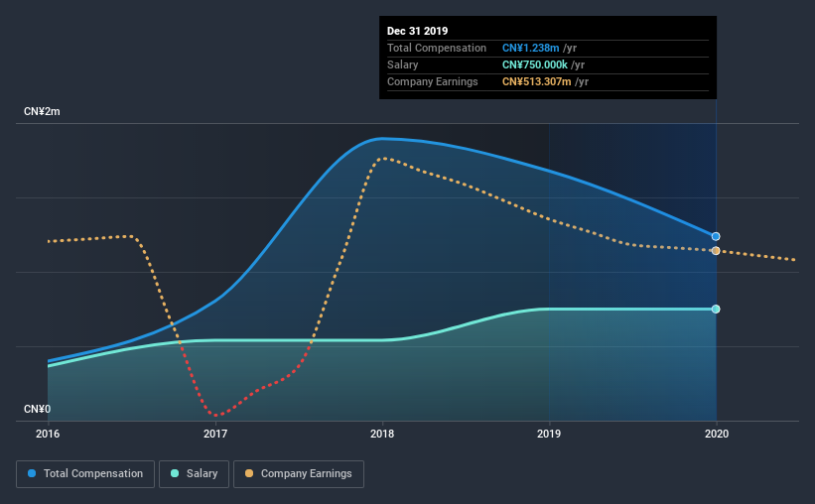The image size is (815, 504).
Task: Click the 2016 x-axis label
Action: click(x=48, y=434)
